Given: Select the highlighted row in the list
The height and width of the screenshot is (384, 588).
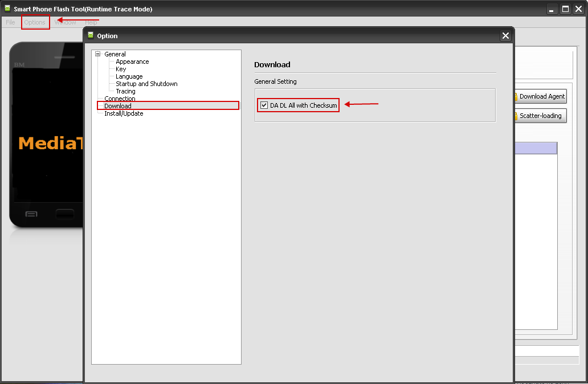Looking at the screenshot, I should (536, 148).
